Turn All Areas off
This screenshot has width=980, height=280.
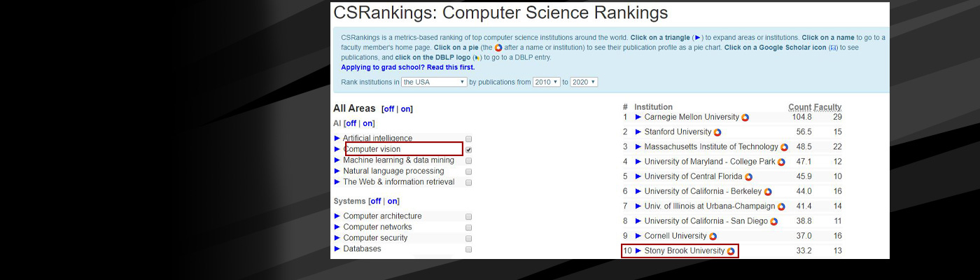(x=388, y=109)
